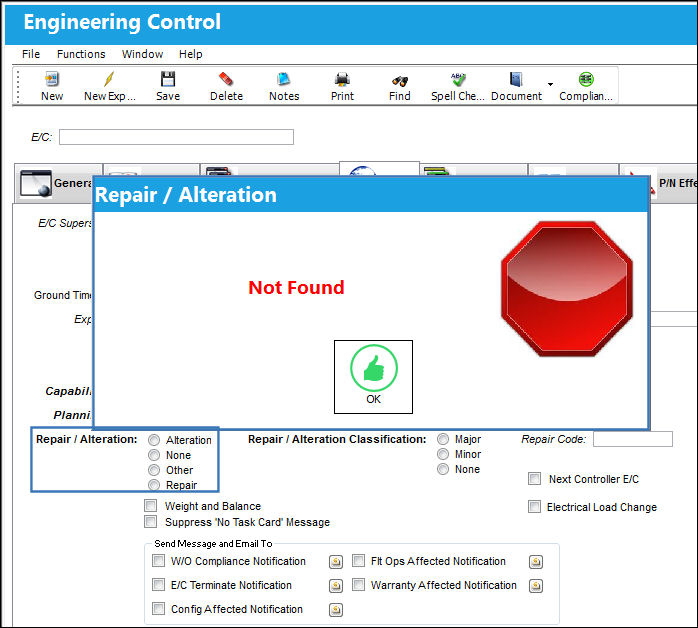Screen dimensions: 698x628
Task: Click the E/C Terminate Notification recipient icon
Action: [x=336, y=586]
